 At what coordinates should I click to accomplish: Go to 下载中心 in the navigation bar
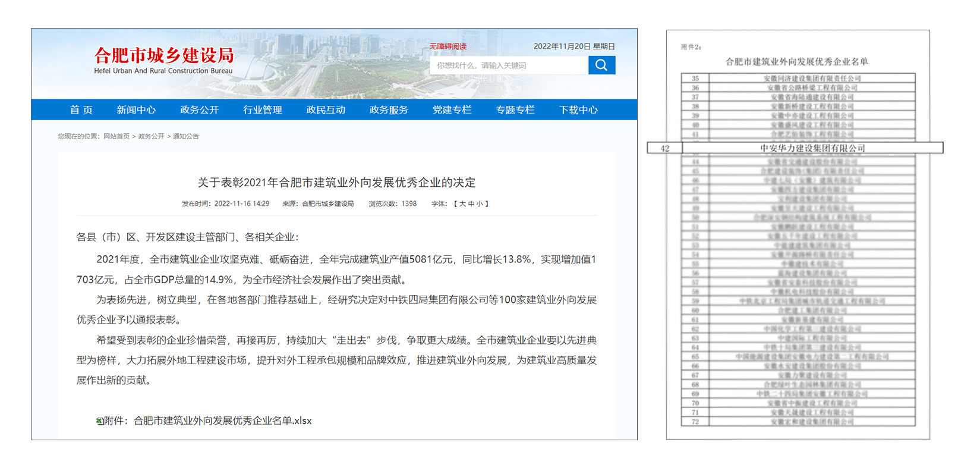tap(578, 110)
